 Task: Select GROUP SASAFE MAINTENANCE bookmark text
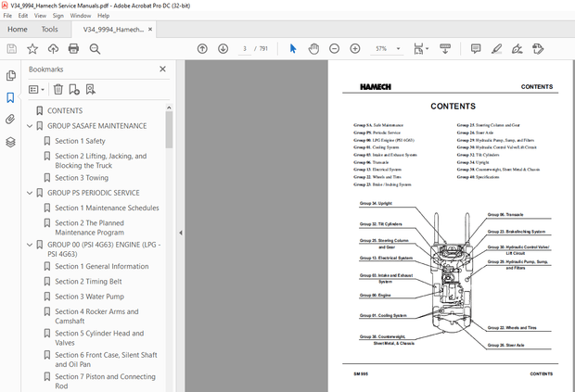point(96,126)
